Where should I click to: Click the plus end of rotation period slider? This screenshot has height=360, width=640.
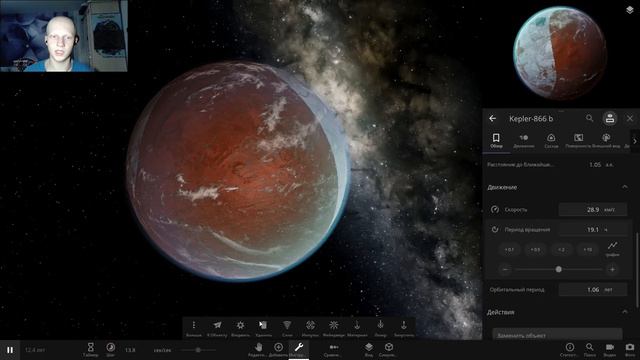click(x=612, y=269)
